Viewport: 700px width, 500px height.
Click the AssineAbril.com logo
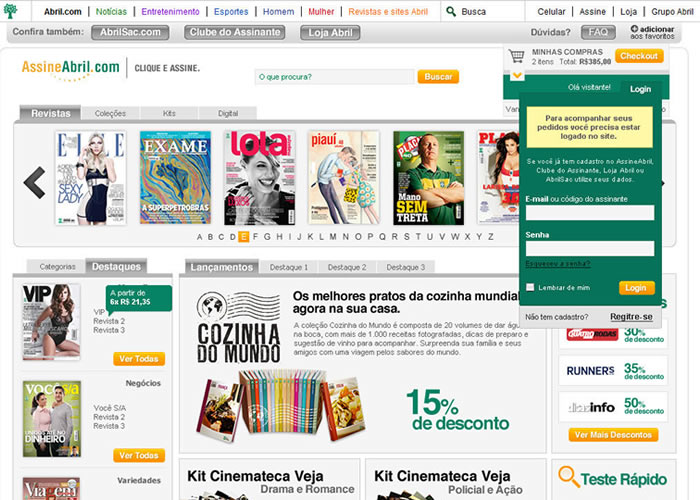point(71,69)
